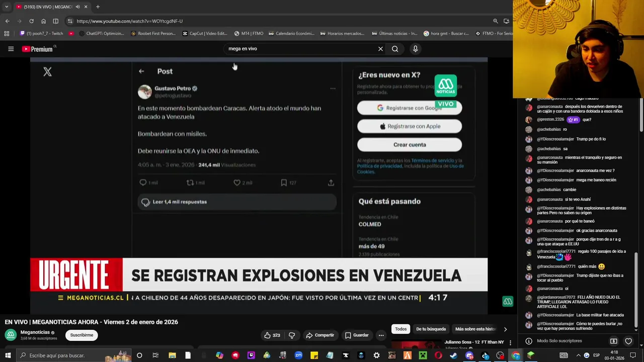The width and height of the screenshot is (644, 362).
Task: Open Twitch app on the taskbar
Action: [251, 355]
